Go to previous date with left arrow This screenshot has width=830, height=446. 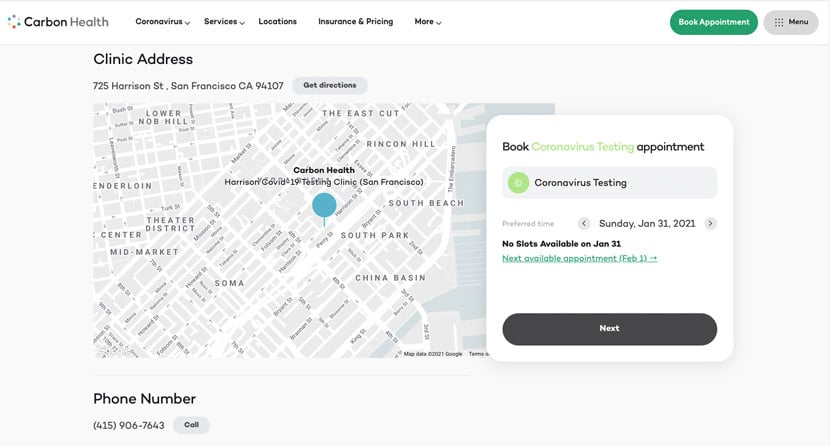(x=584, y=224)
